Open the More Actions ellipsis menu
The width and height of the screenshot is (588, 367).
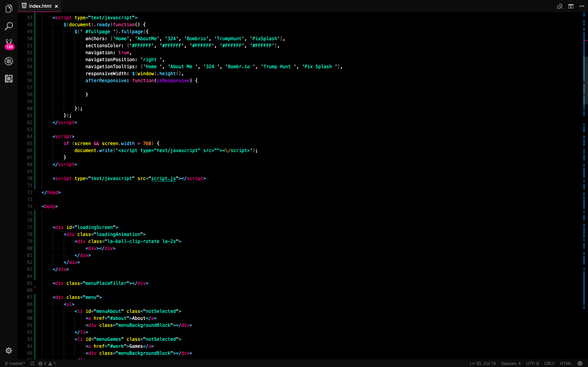[582, 6]
